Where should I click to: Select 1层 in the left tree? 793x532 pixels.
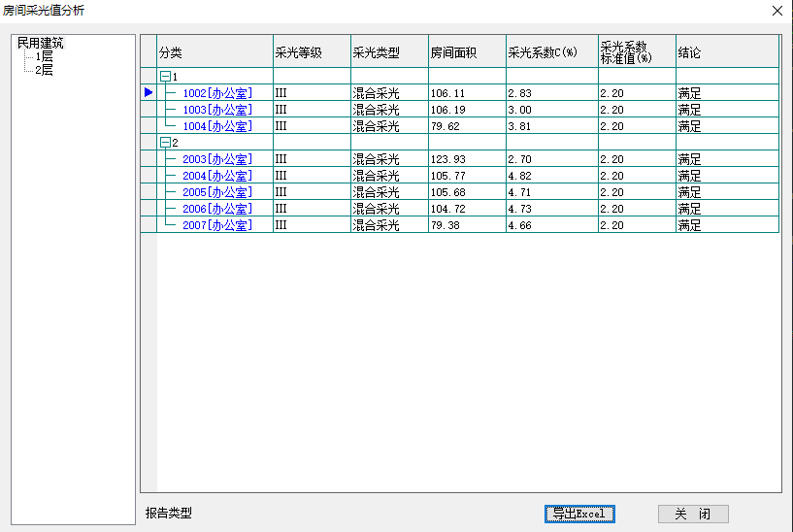(44, 57)
